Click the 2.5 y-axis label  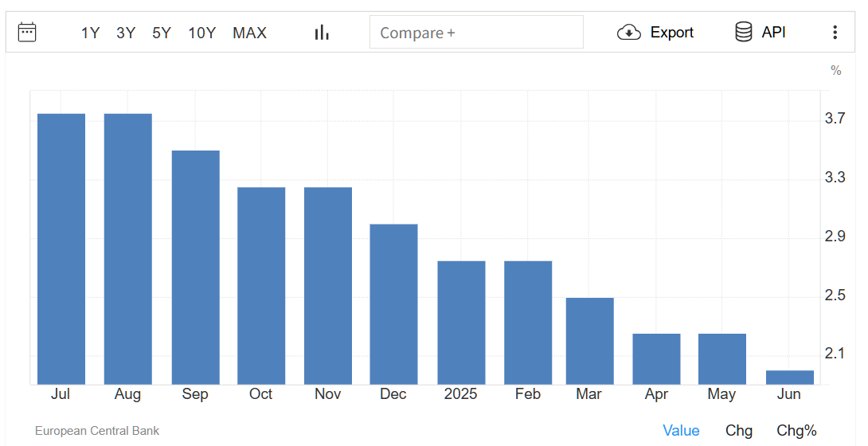coord(835,295)
